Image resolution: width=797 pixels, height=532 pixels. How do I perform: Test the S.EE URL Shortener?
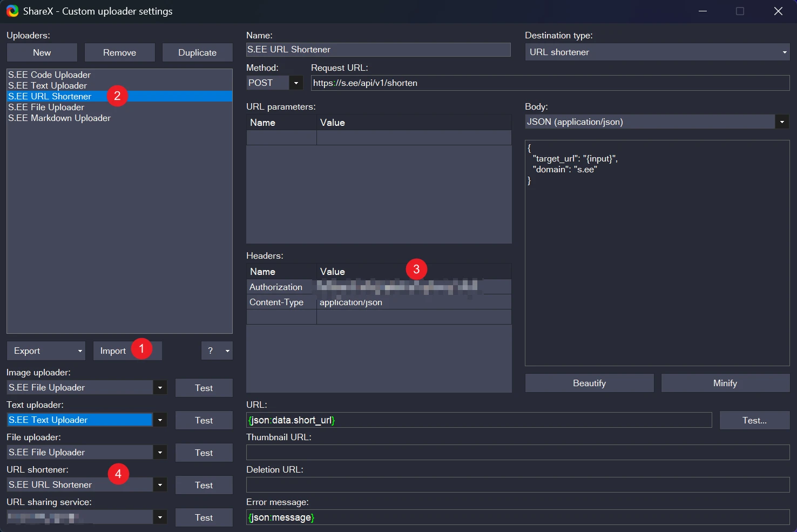pos(204,484)
